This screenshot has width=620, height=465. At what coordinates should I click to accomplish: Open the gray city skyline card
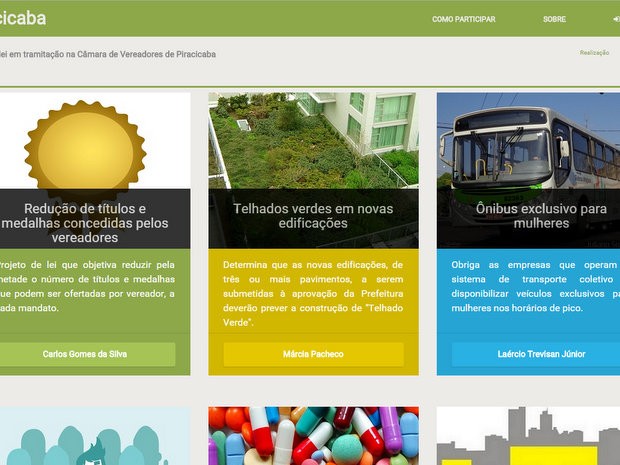[528, 438]
